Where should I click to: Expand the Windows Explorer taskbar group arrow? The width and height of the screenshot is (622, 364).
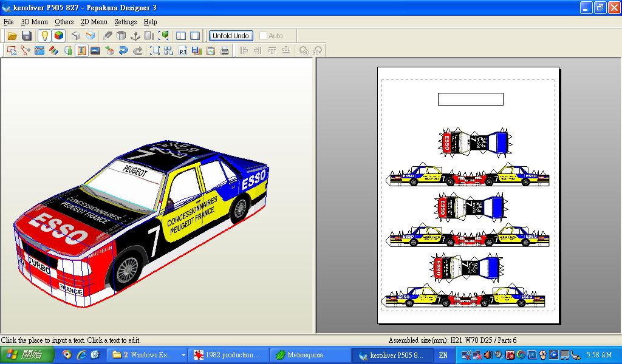(x=183, y=355)
